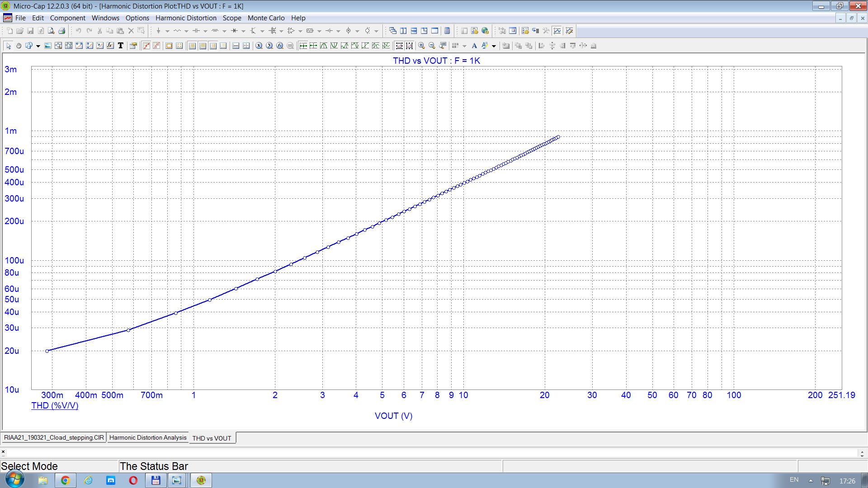Expand the resistor component dropdown arrow
This screenshot has width=868, height=488.
[186, 31]
